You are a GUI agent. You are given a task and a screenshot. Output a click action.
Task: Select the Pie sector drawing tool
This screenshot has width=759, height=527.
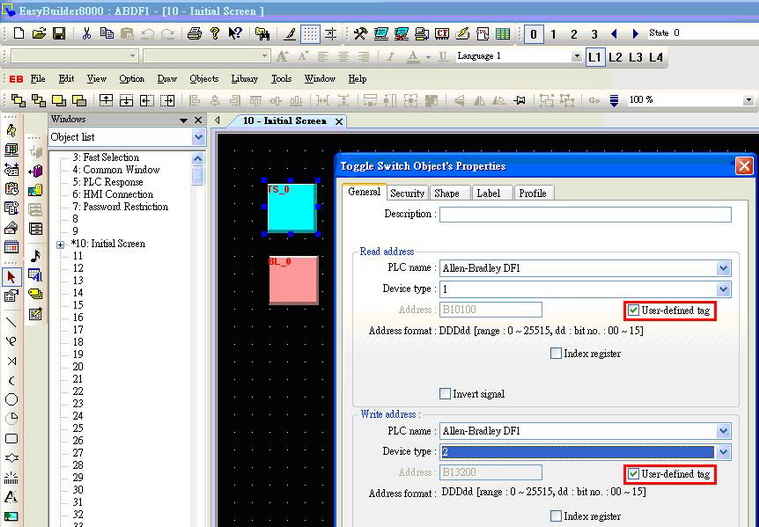pyautogui.click(x=11, y=419)
